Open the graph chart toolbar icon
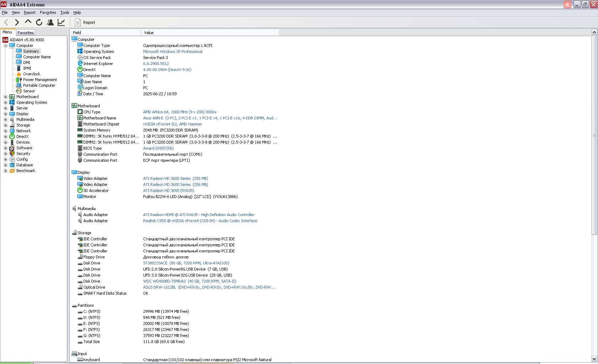Viewport: 598px width, 364px height. [61, 22]
